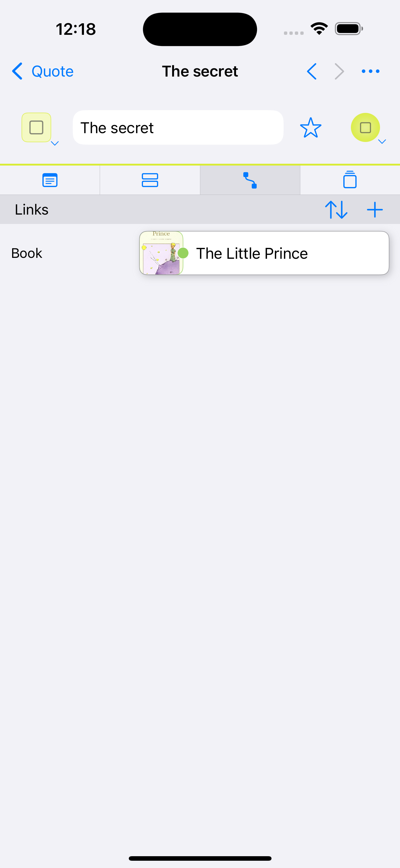Select the links connection tab
Screen dimensions: 400x868
pos(250,180)
